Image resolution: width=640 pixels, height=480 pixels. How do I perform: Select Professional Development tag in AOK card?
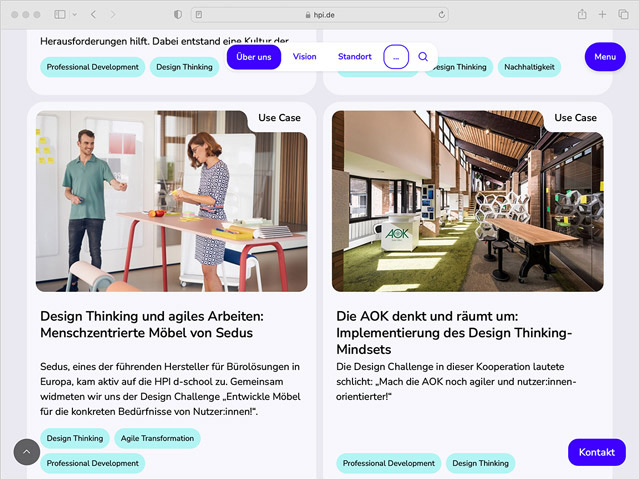pyautogui.click(x=389, y=463)
